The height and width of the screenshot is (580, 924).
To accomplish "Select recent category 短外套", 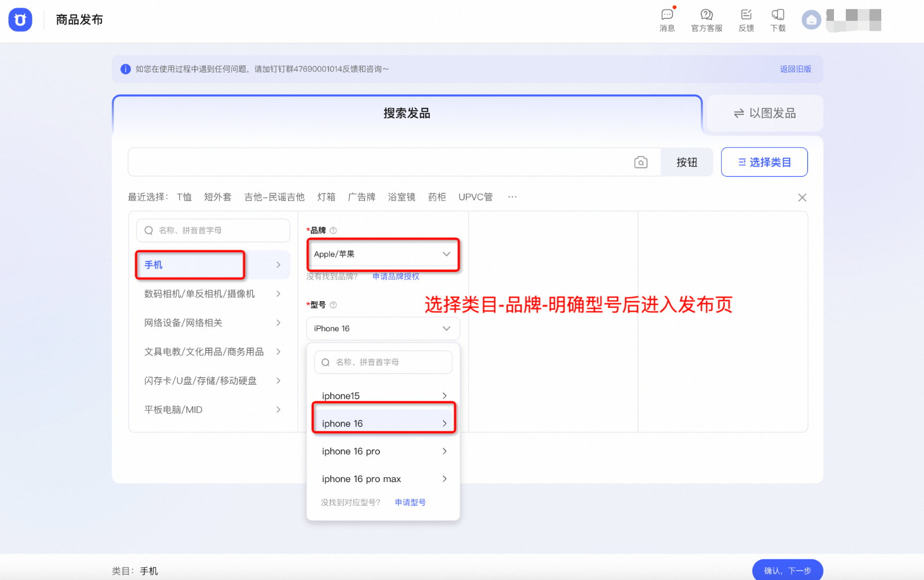I will [218, 197].
